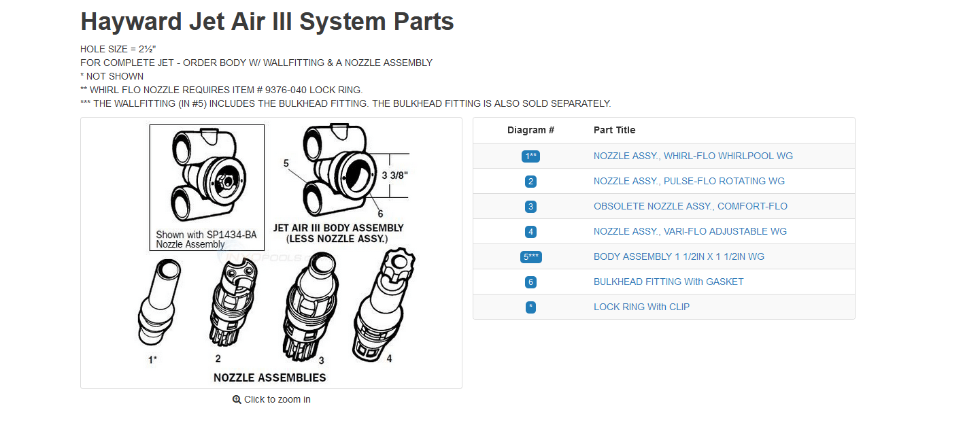Click the whirl flo lock ring requirement note
980x421 pixels.
pos(222,90)
